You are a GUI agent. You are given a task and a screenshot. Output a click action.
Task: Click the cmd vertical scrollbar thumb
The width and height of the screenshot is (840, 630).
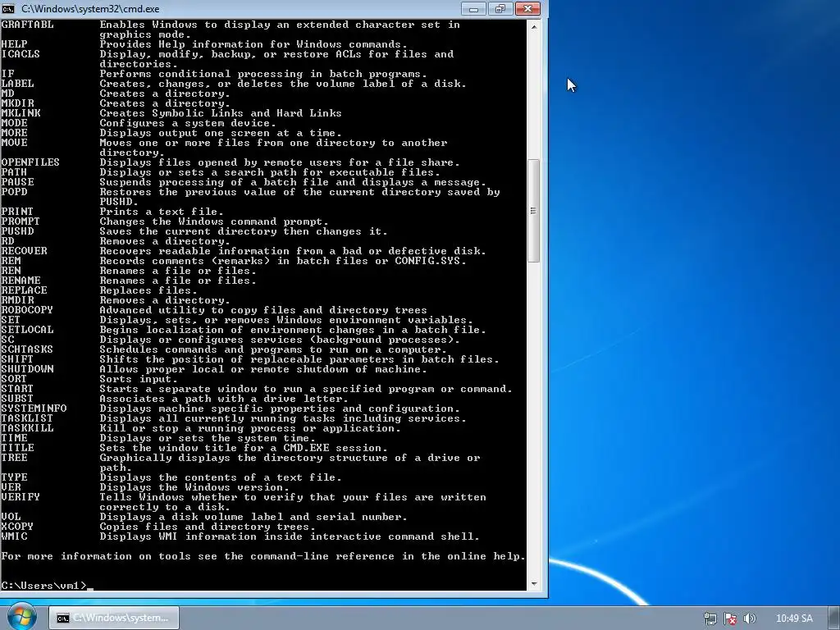click(x=533, y=211)
